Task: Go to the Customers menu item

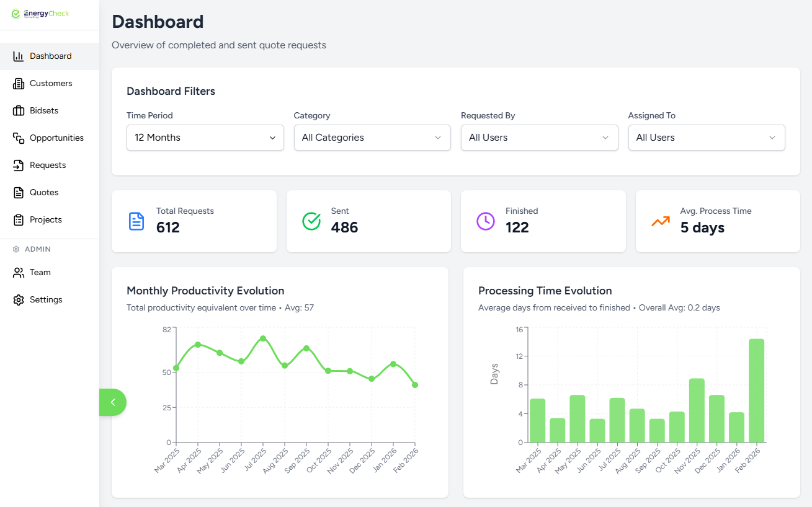Action: (51, 84)
